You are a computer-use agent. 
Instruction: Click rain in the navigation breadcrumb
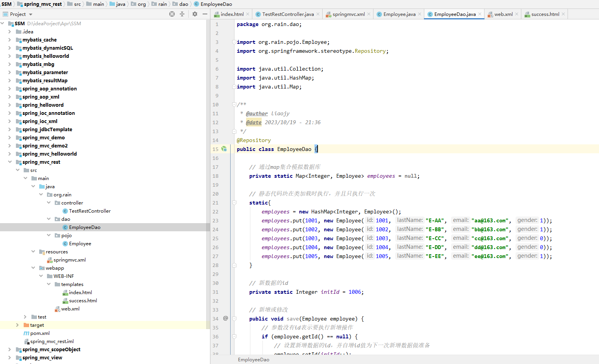(x=163, y=4)
